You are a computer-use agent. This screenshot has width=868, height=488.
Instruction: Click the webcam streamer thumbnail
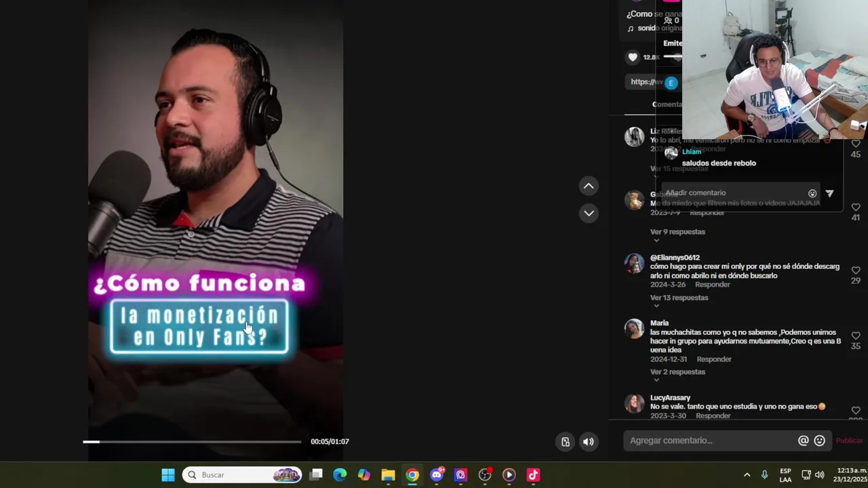[774, 69]
